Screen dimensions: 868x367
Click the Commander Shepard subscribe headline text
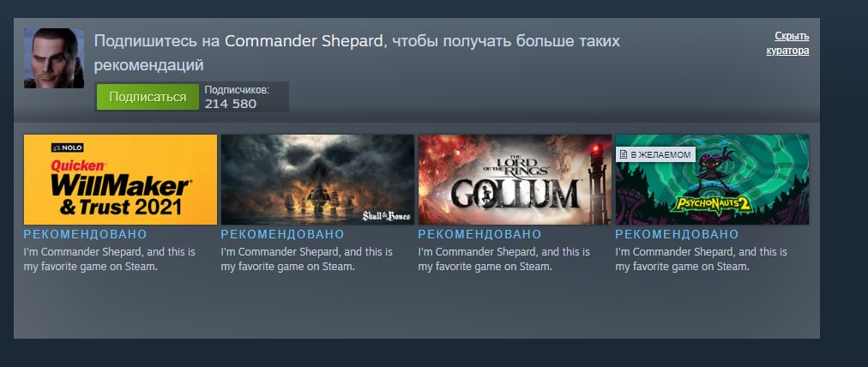pyautogui.click(x=357, y=52)
